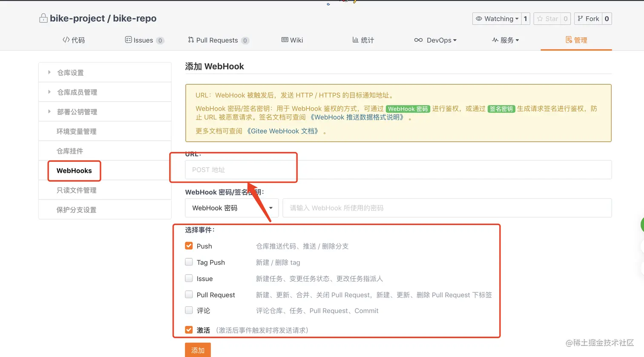Image resolution: width=644 pixels, height=357 pixels.
Task: Click the POST 地址 URL input field
Action: pos(398,170)
